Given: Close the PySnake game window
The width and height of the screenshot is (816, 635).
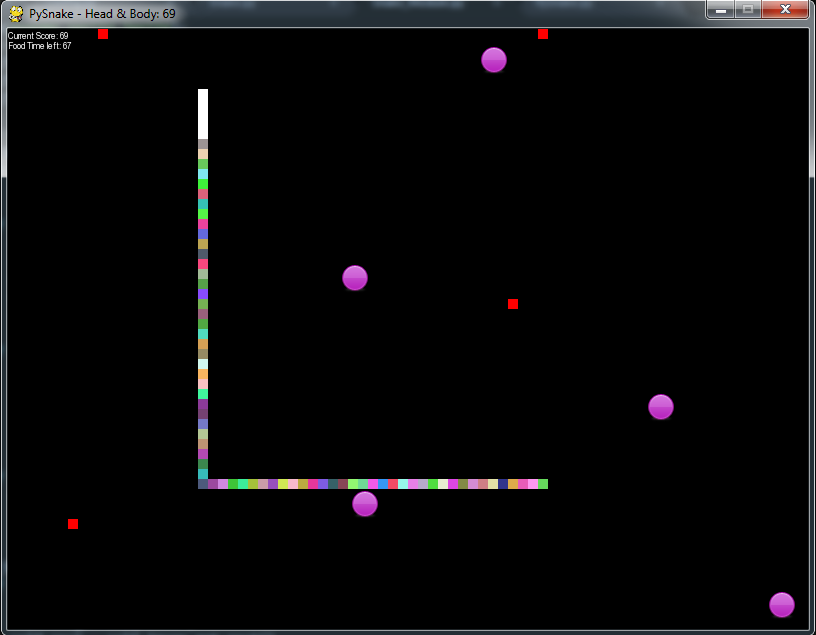Looking at the screenshot, I should coord(785,10).
